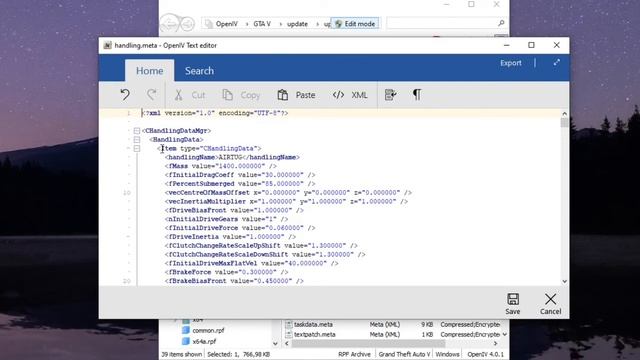Click the OpenIV breadcrumb segment
Viewport: 640px width, 360px height.
[227, 24]
